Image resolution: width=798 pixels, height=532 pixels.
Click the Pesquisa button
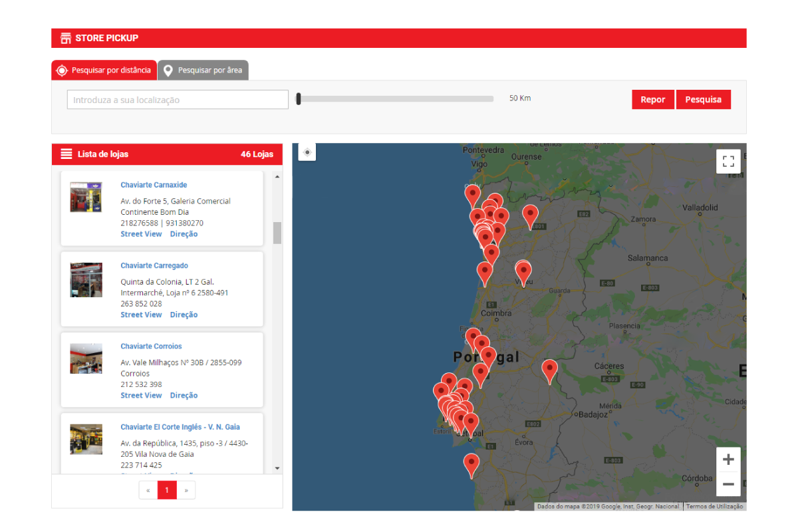[704, 100]
